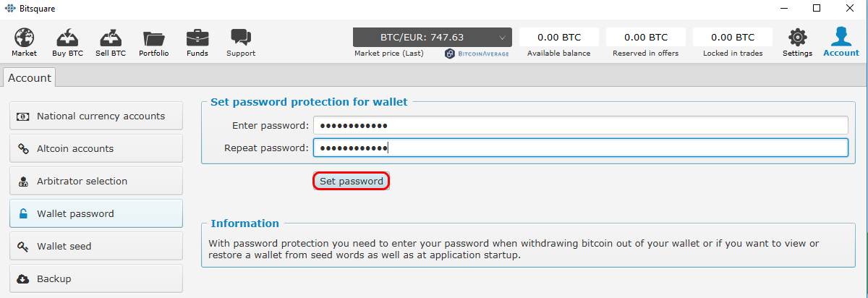The height and width of the screenshot is (298, 868).
Task: Click the Set password button
Action: pyautogui.click(x=352, y=181)
